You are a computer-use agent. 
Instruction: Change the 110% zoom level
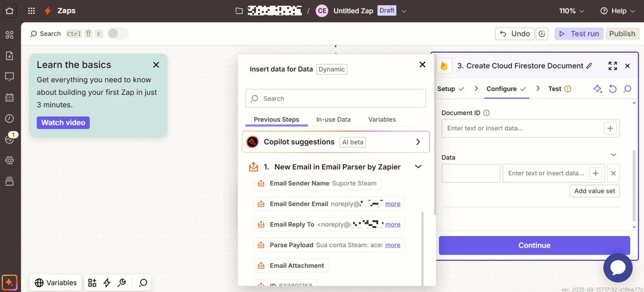point(571,11)
